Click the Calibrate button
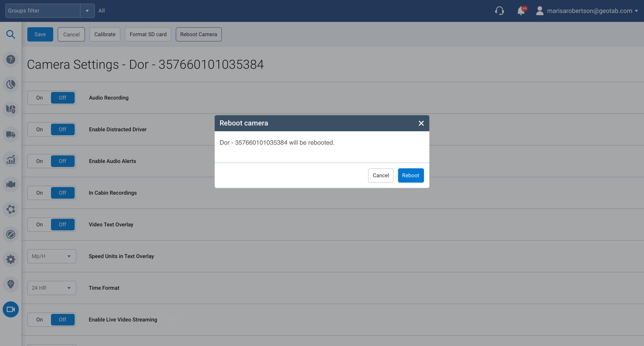This screenshot has height=346, width=644. tap(105, 34)
